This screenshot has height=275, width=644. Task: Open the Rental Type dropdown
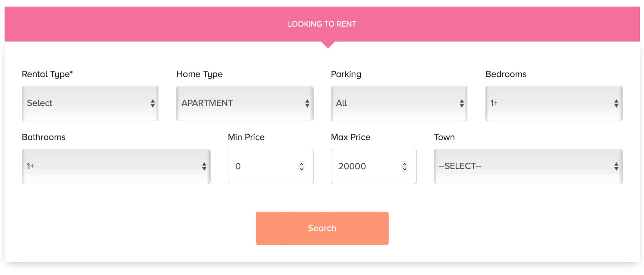(90, 103)
